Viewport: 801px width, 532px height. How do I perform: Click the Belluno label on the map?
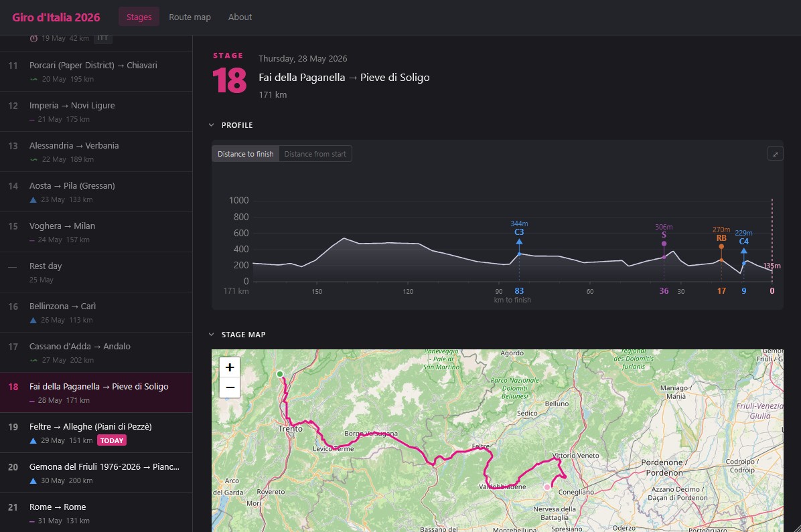557,404
